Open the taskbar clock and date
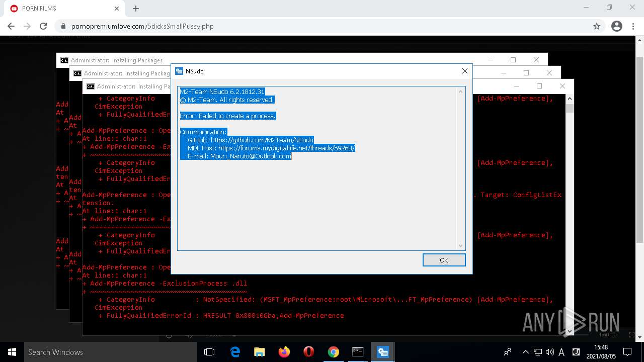 [601, 352]
